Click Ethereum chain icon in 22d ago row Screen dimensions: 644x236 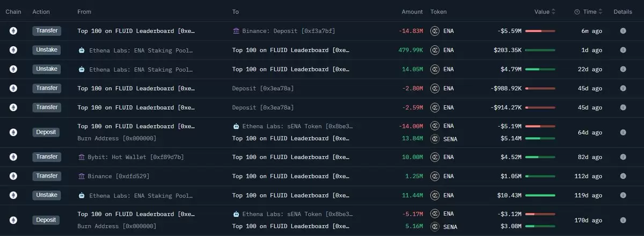13,69
